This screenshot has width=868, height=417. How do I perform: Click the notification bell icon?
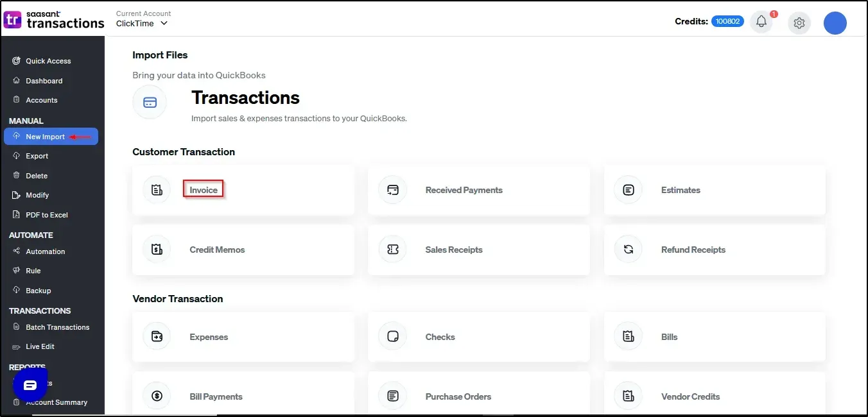pyautogui.click(x=761, y=22)
